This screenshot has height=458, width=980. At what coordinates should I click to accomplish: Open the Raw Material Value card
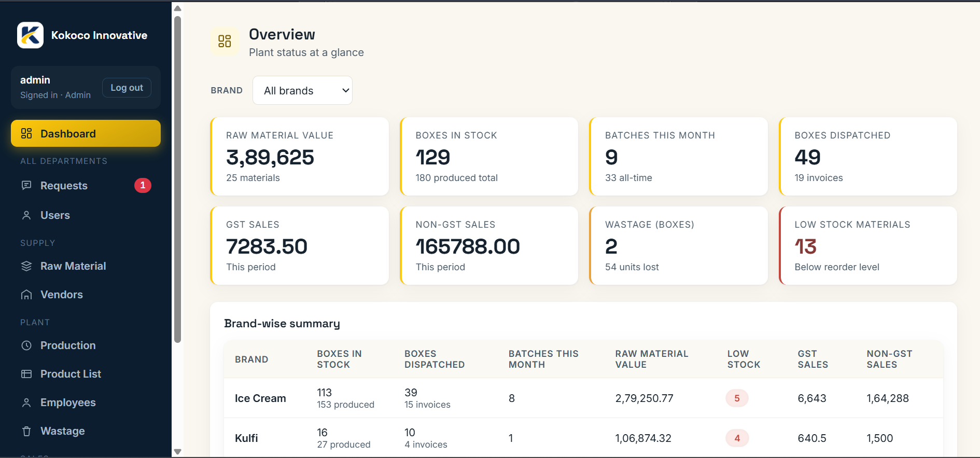click(300, 157)
